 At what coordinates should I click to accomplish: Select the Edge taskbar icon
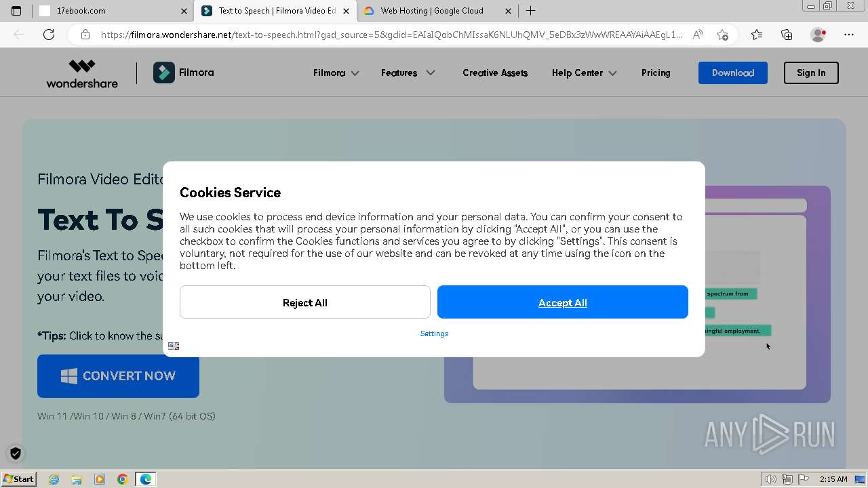click(146, 479)
